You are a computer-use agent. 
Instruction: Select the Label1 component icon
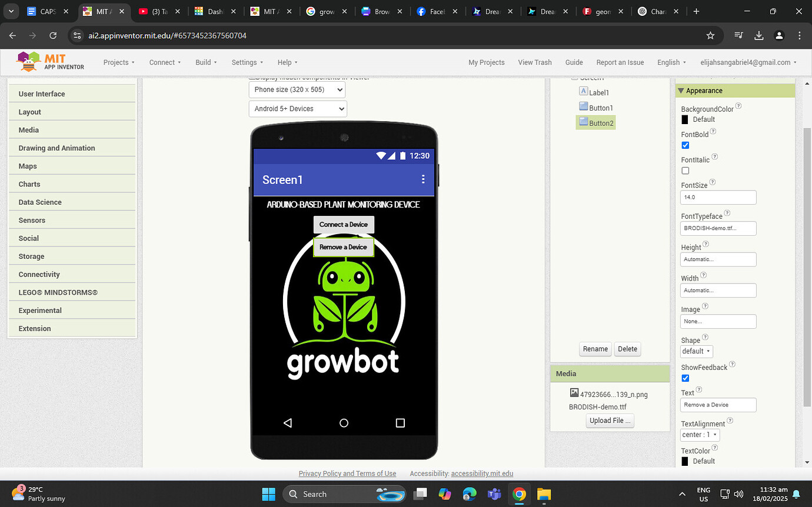(x=584, y=92)
